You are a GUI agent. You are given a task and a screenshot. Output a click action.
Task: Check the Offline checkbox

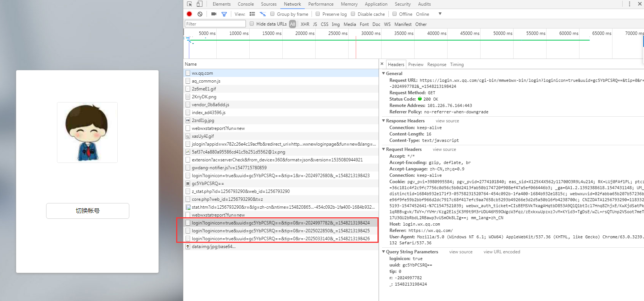click(x=394, y=14)
